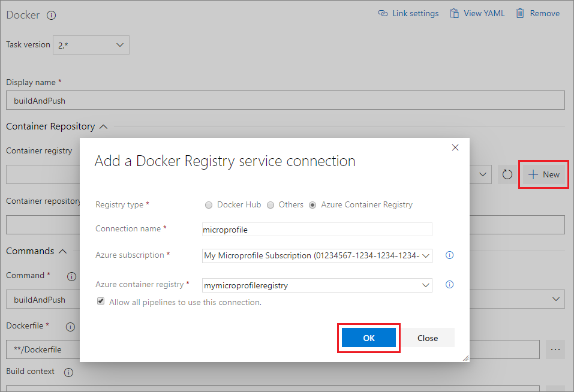Uncheck allow all pipelines to use connection
The height and width of the screenshot is (392, 574).
101,301
